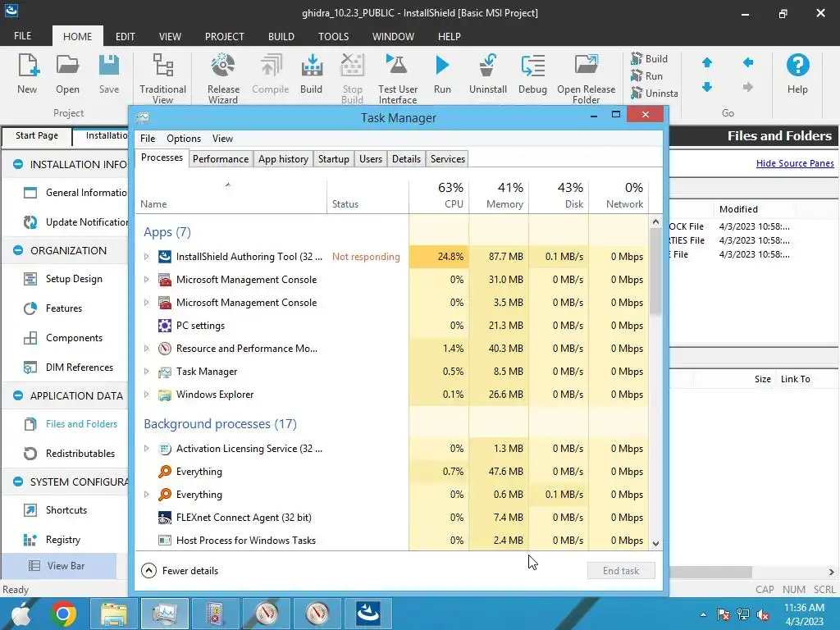Click the small Run button in ribbon
840x630 pixels.
(x=647, y=76)
